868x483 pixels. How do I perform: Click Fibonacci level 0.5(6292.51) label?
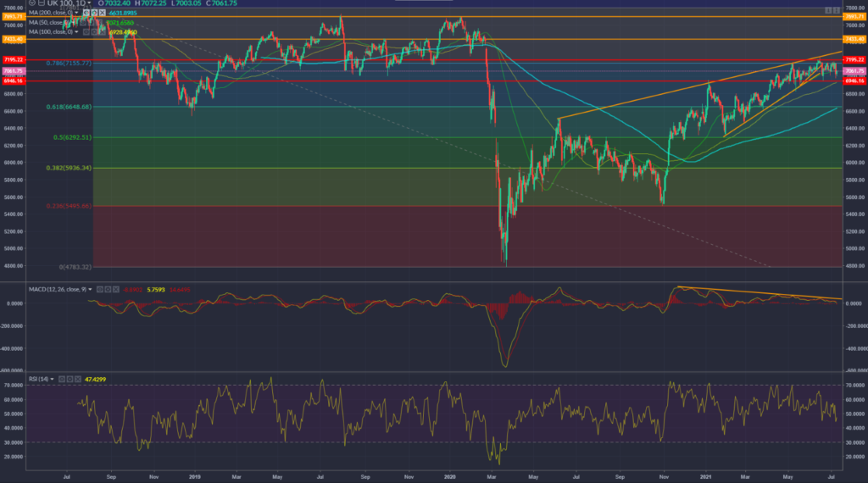point(73,137)
